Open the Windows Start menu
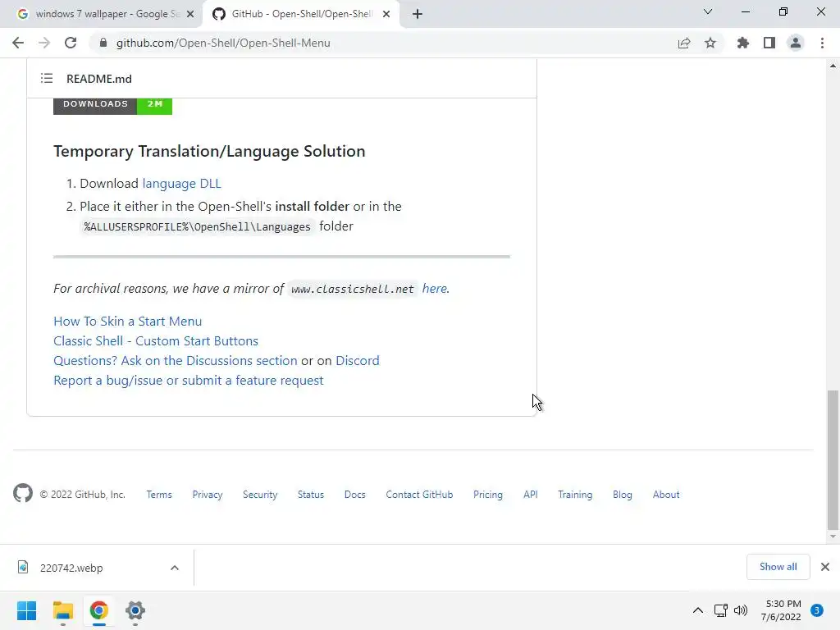Image resolution: width=840 pixels, height=630 pixels. (26, 610)
